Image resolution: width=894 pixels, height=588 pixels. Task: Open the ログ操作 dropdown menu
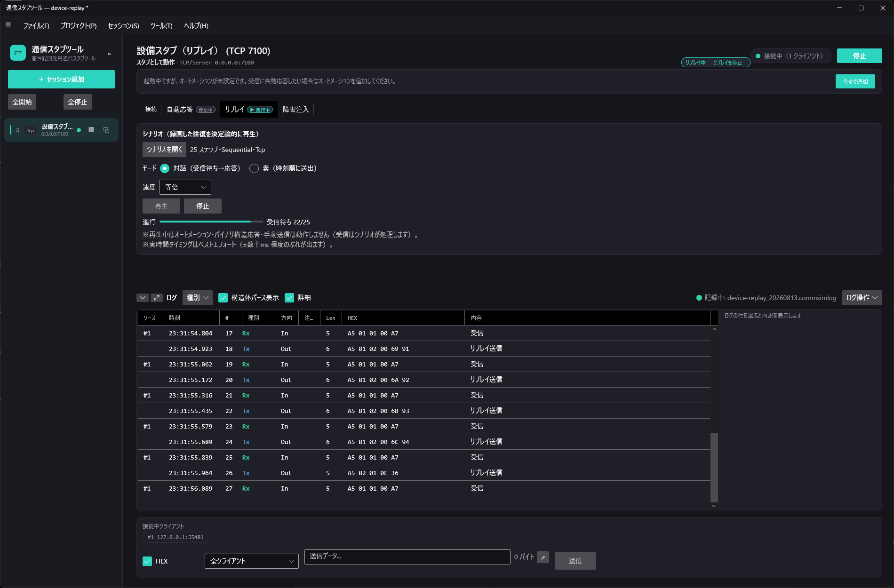[862, 298]
